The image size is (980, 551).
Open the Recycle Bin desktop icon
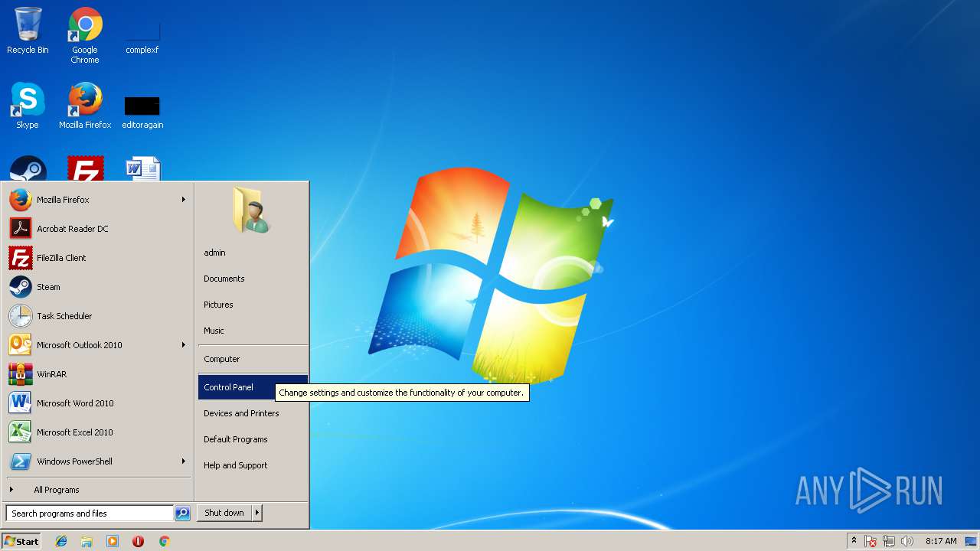28,31
